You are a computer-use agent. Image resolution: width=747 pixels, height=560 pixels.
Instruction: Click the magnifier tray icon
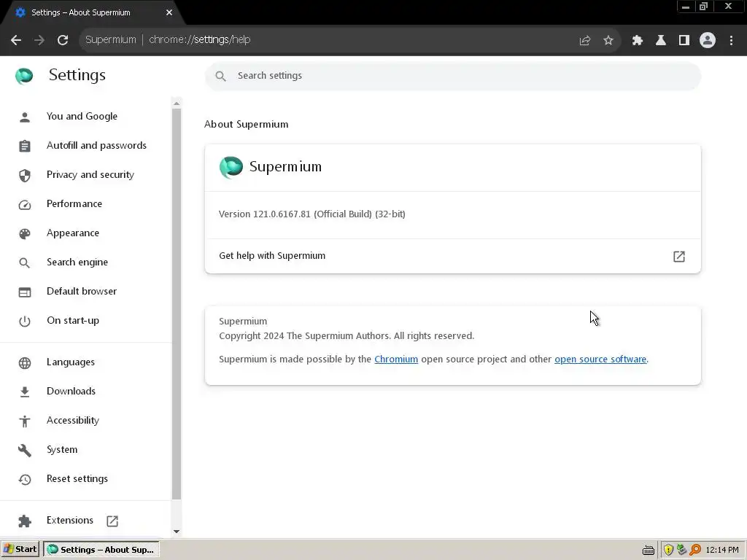695,550
